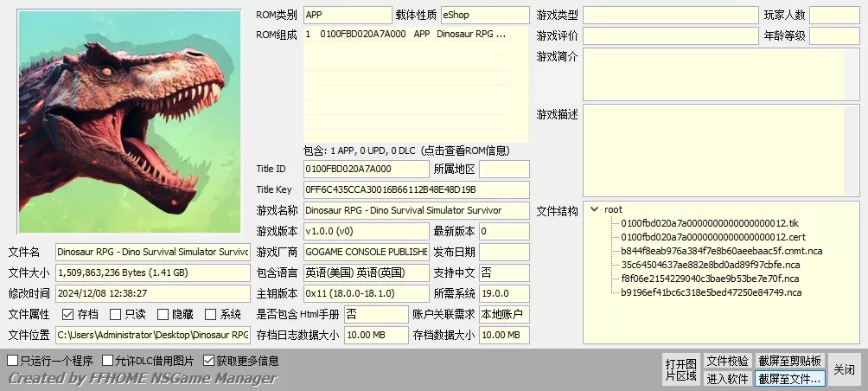Toggle the 存档 file attribute checkbox
868x391 pixels.
point(68,315)
